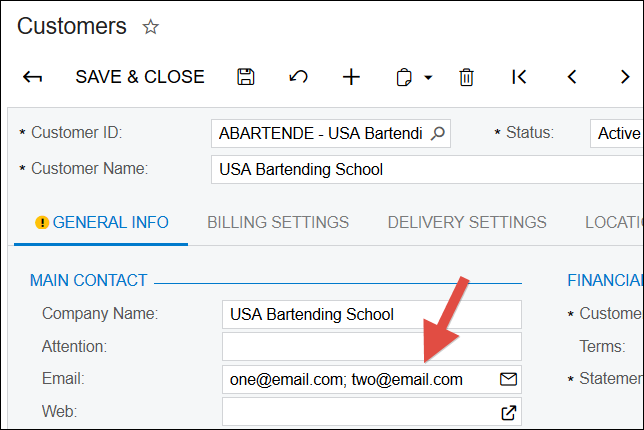Delete the customer with trash icon
Screen dimensions: 644x430
(466, 77)
